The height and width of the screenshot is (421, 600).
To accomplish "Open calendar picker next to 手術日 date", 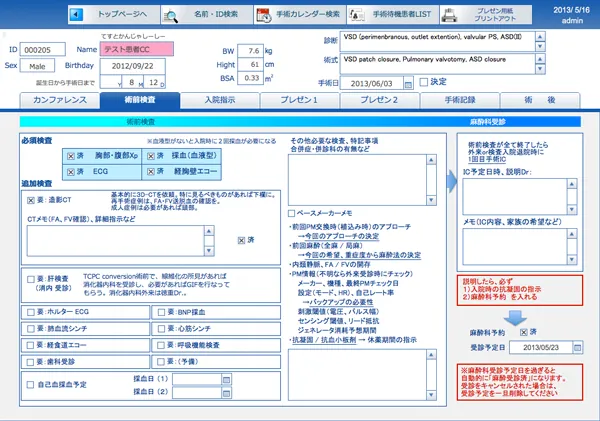I will click(x=408, y=84).
